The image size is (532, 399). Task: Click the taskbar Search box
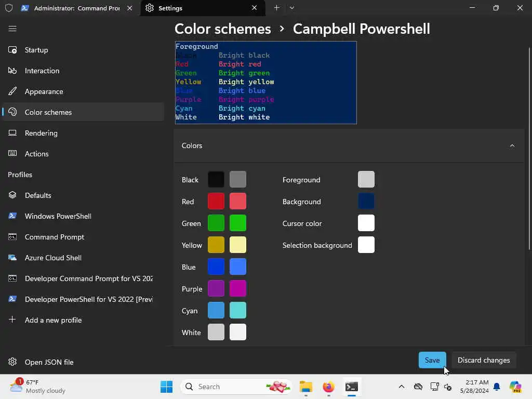pyautogui.click(x=236, y=387)
